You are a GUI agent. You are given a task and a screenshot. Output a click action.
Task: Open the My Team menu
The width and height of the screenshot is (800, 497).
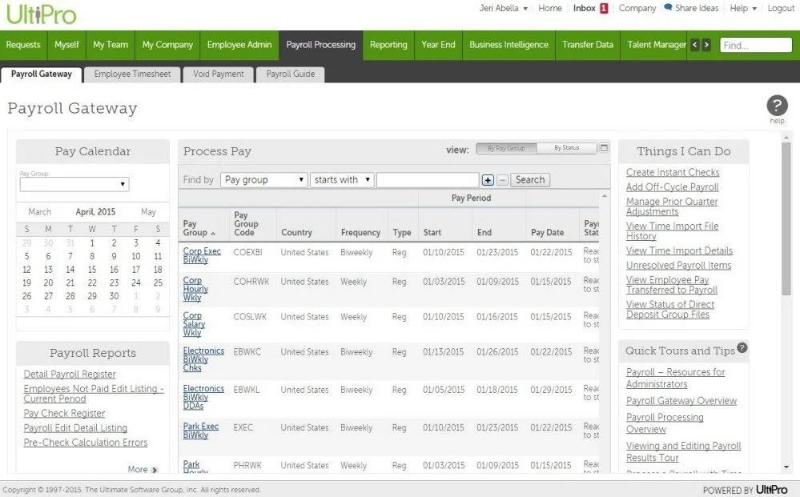(111, 45)
